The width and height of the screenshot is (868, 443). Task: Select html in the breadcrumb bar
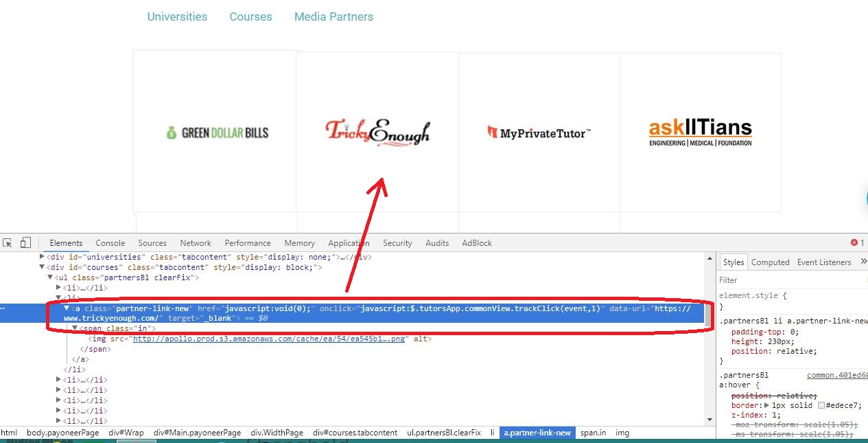(x=9, y=433)
